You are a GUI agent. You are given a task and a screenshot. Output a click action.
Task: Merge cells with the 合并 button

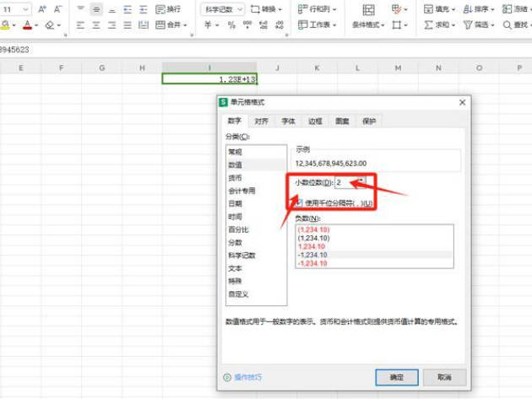click(168, 24)
